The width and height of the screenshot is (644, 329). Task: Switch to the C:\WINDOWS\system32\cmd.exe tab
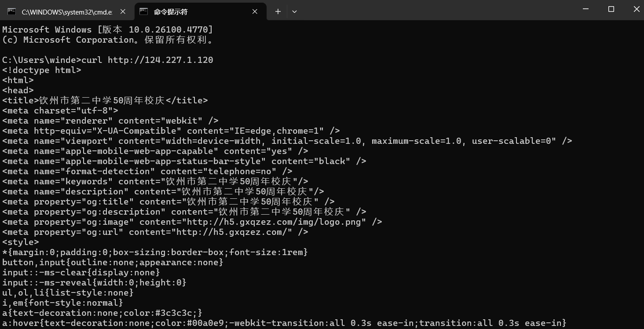pyautogui.click(x=67, y=12)
